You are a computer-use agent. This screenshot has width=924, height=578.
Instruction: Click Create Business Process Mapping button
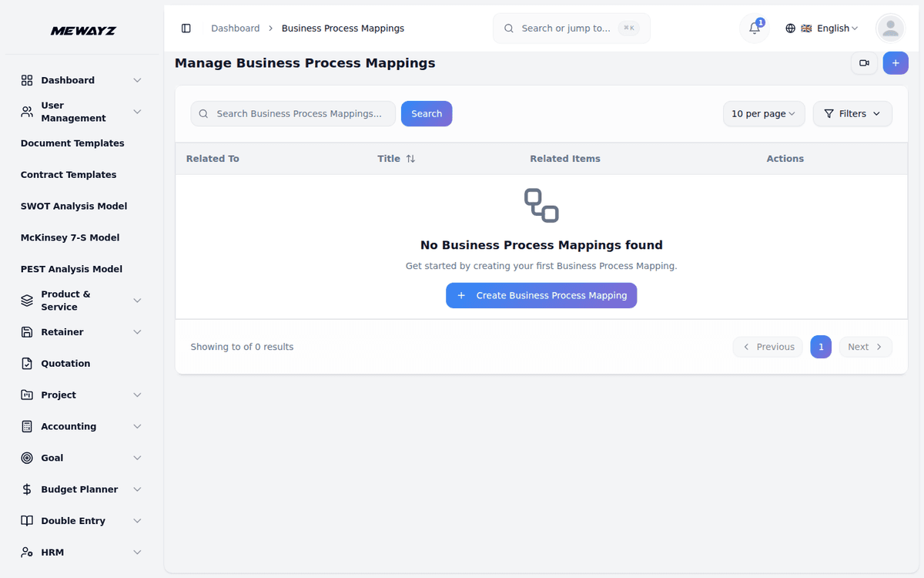coord(541,296)
